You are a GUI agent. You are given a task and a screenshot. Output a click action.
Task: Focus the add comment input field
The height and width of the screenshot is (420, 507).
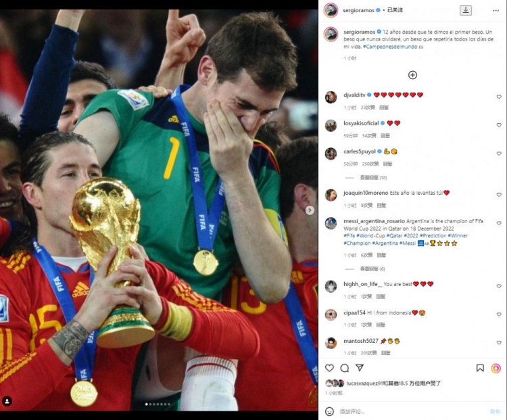pyautogui.click(x=412, y=411)
